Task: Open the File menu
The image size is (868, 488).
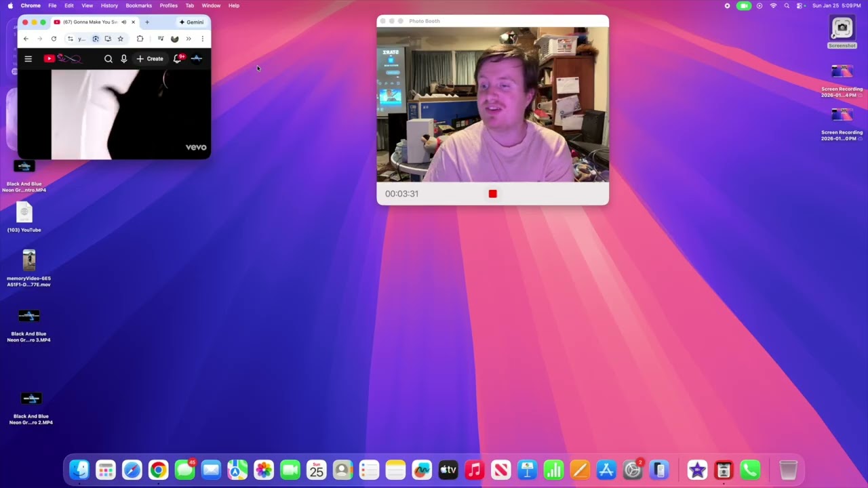Action: 52,5
